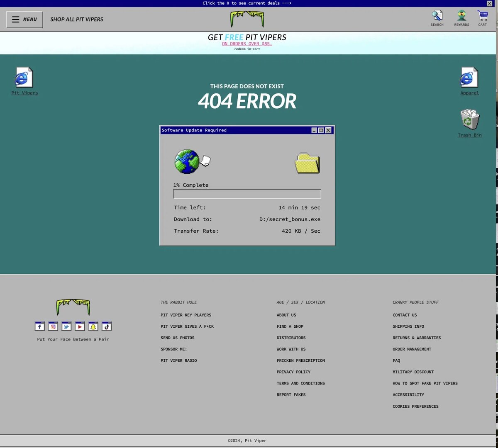Click the yellow folder icon in dialog
The width and height of the screenshot is (498, 448).
(308, 163)
